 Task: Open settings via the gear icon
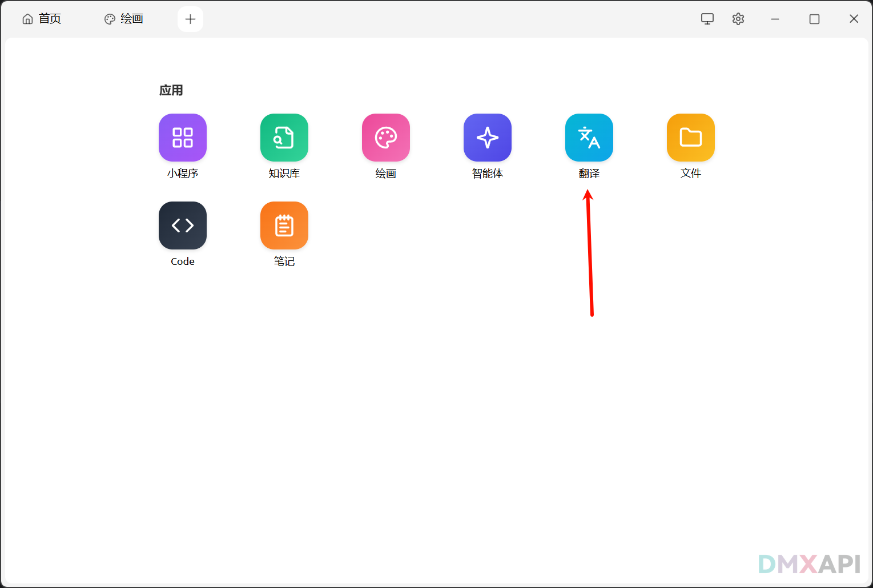tap(738, 19)
